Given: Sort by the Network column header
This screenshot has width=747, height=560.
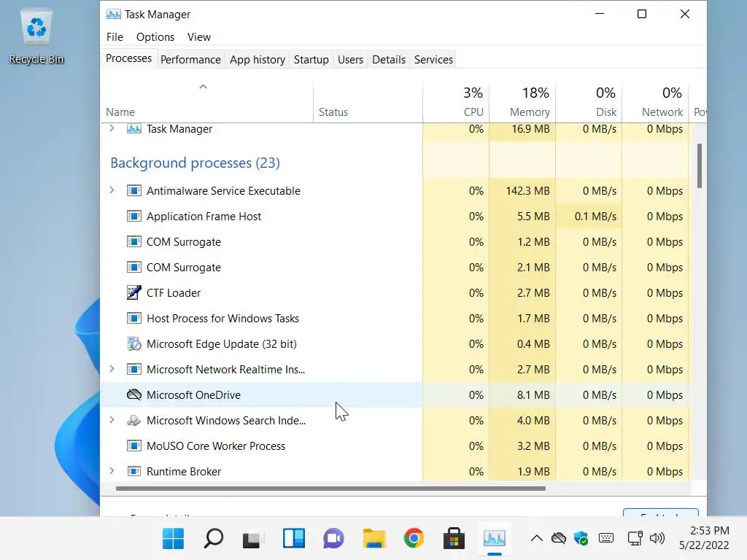Looking at the screenshot, I should click(x=656, y=102).
